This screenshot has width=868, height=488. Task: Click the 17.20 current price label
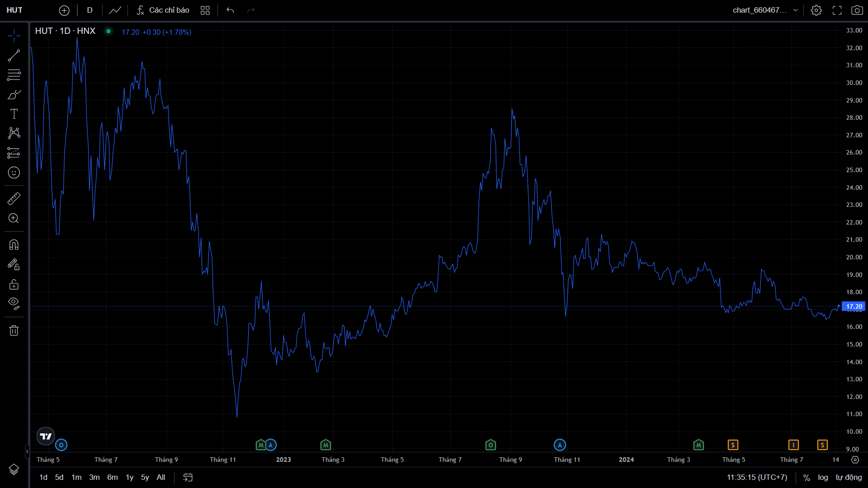click(854, 306)
